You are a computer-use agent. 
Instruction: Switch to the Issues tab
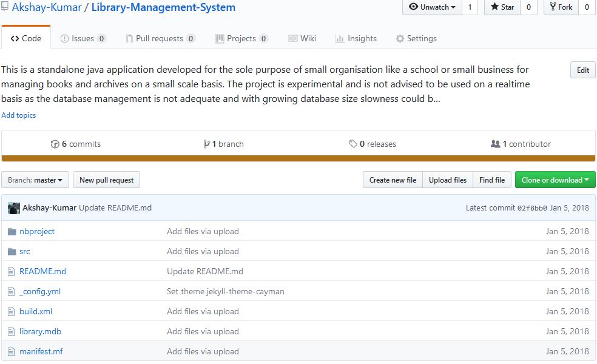[x=83, y=38]
